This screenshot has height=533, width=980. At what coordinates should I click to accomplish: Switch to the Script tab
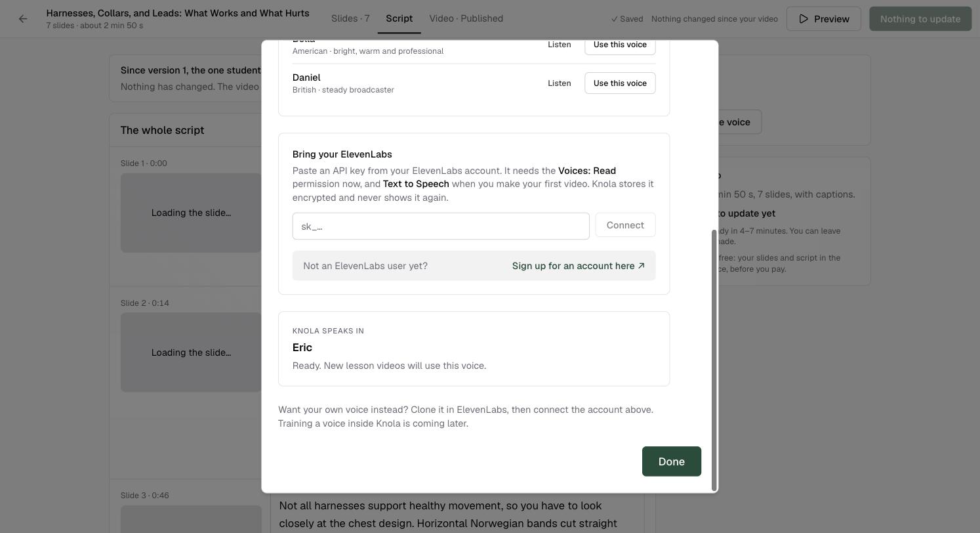399,18
